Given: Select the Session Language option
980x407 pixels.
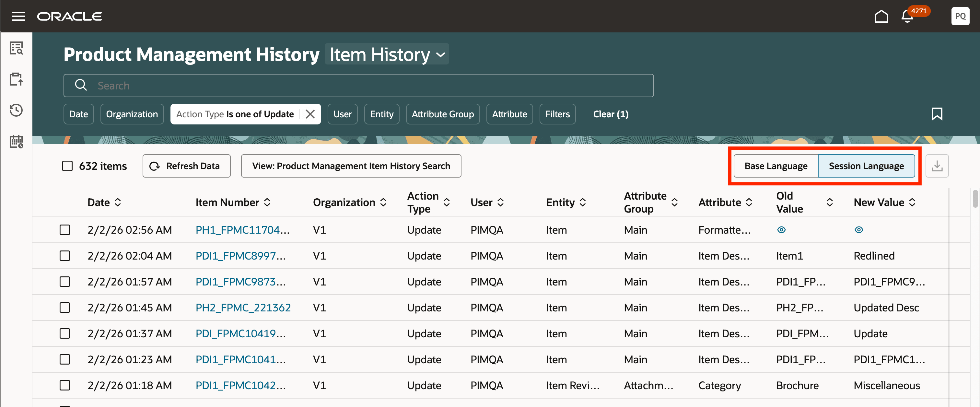Looking at the screenshot, I should coord(866,166).
